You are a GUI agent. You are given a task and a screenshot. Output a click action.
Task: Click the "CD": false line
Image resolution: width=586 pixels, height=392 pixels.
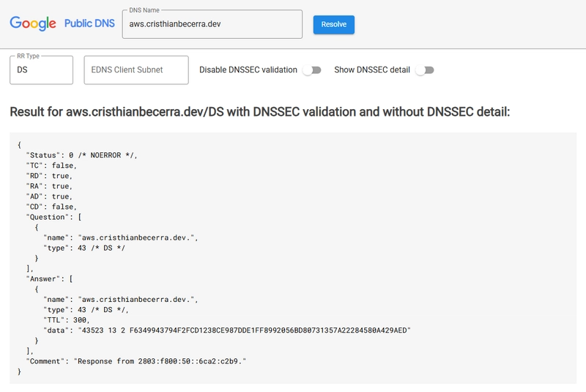51,207
